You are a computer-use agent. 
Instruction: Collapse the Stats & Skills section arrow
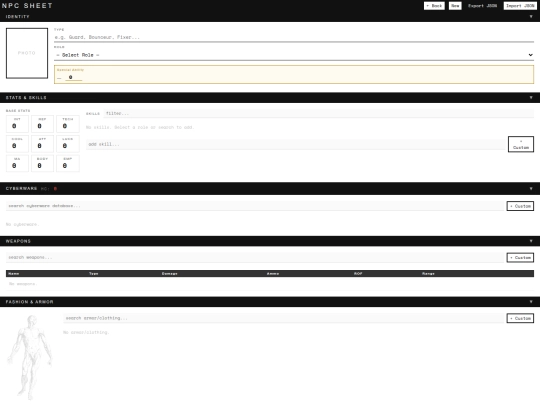coord(531,98)
